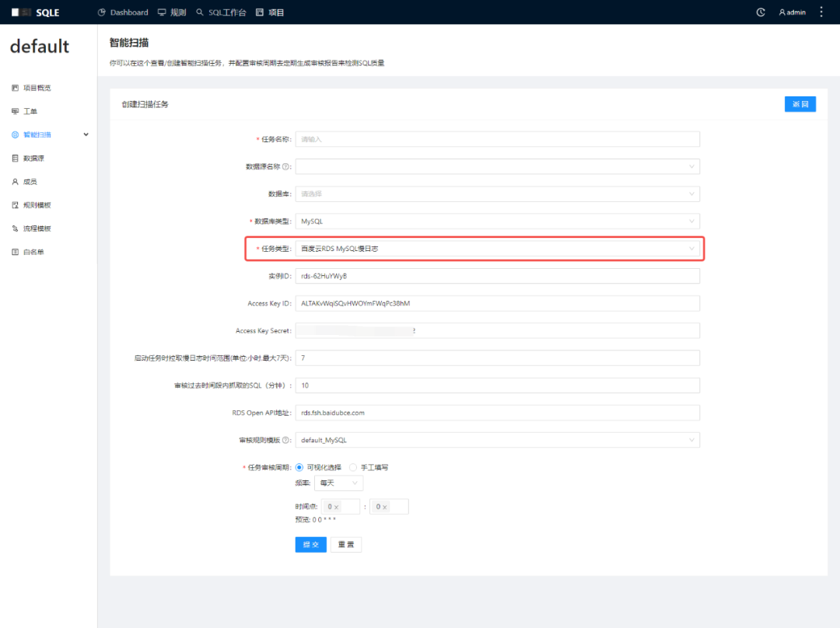Click the RDS Open API地址 field
Screen dimensions: 840x628
point(497,413)
